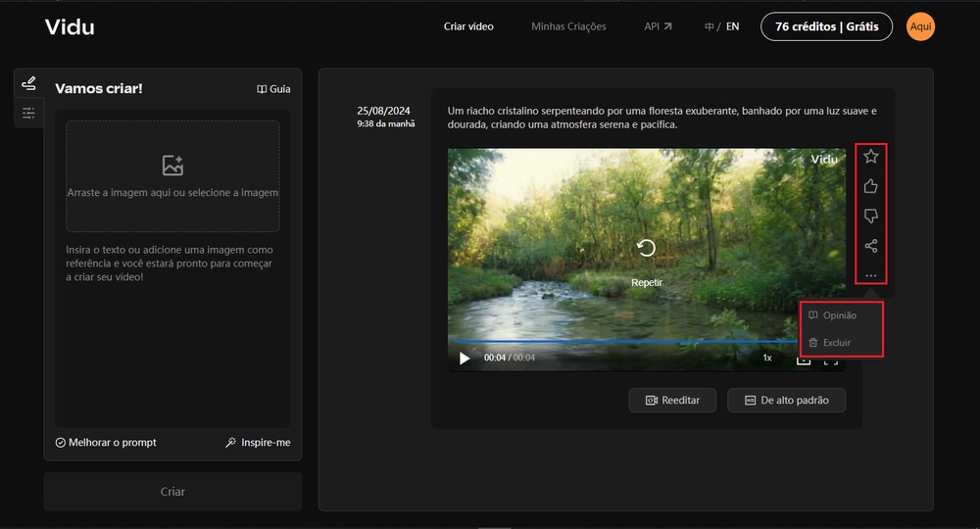The height and width of the screenshot is (529, 980).
Task: Click the 00:04 / 00:04 time display
Action: click(510, 358)
